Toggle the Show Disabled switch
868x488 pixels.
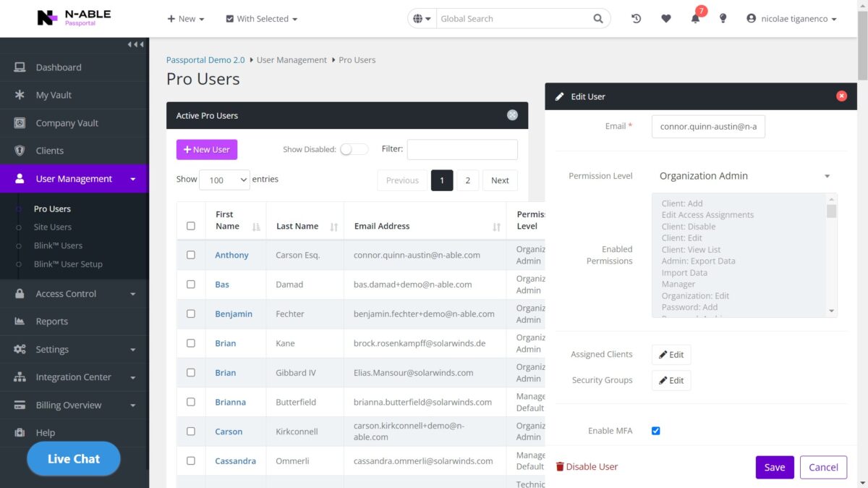click(x=354, y=149)
